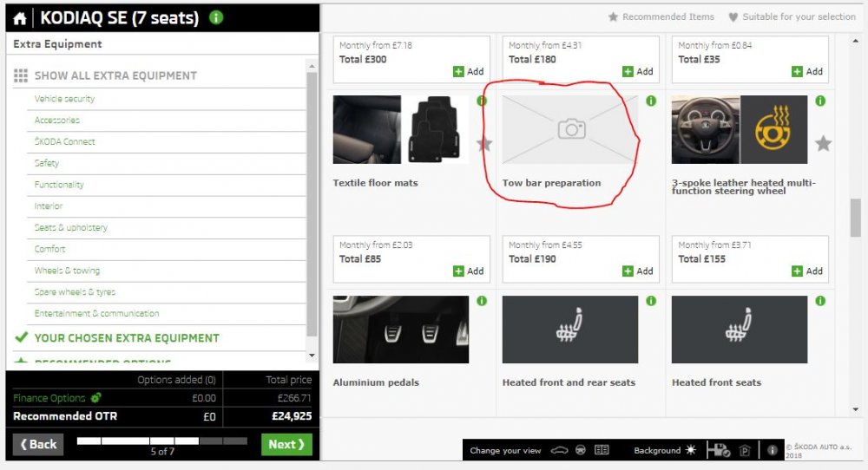Add the Total £300 item
This screenshot has height=470, width=868.
click(469, 71)
